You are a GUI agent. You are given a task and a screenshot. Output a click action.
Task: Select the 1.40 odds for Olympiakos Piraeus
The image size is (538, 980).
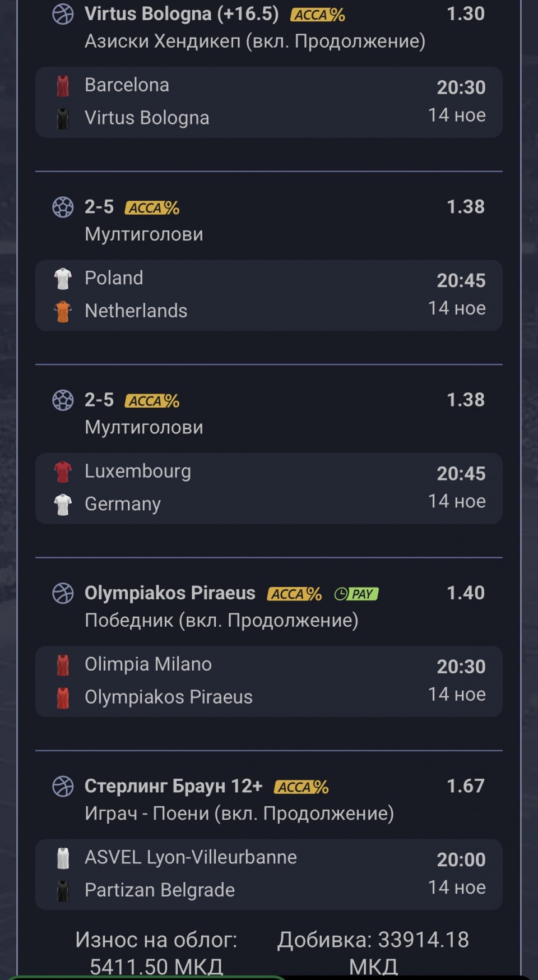(x=465, y=593)
